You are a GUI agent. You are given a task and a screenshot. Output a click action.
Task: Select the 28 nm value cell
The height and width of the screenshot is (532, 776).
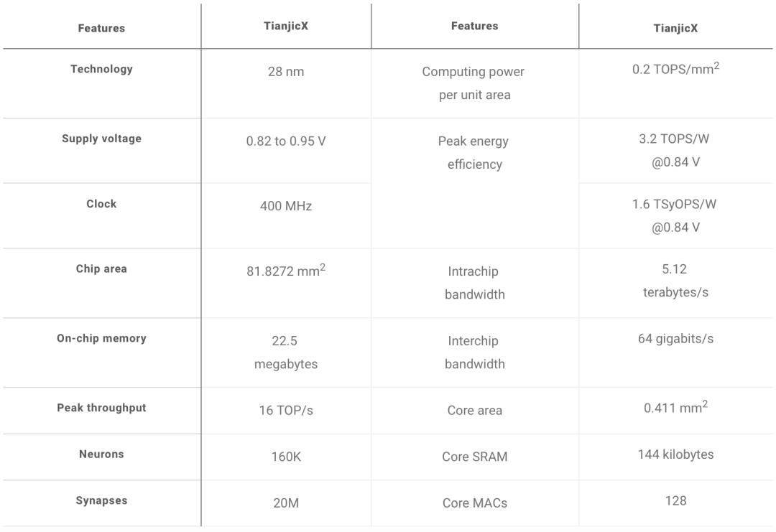click(285, 72)
